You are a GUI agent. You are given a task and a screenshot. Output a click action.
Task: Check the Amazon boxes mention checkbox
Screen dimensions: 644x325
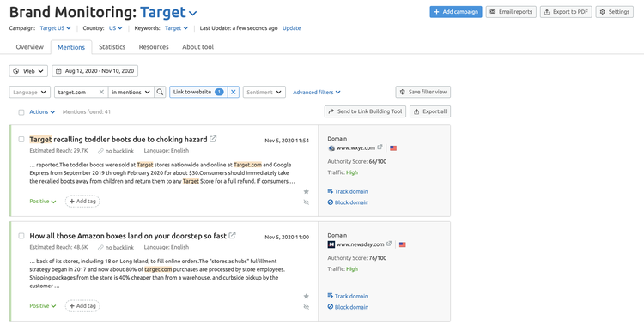[x=21, y=236]
